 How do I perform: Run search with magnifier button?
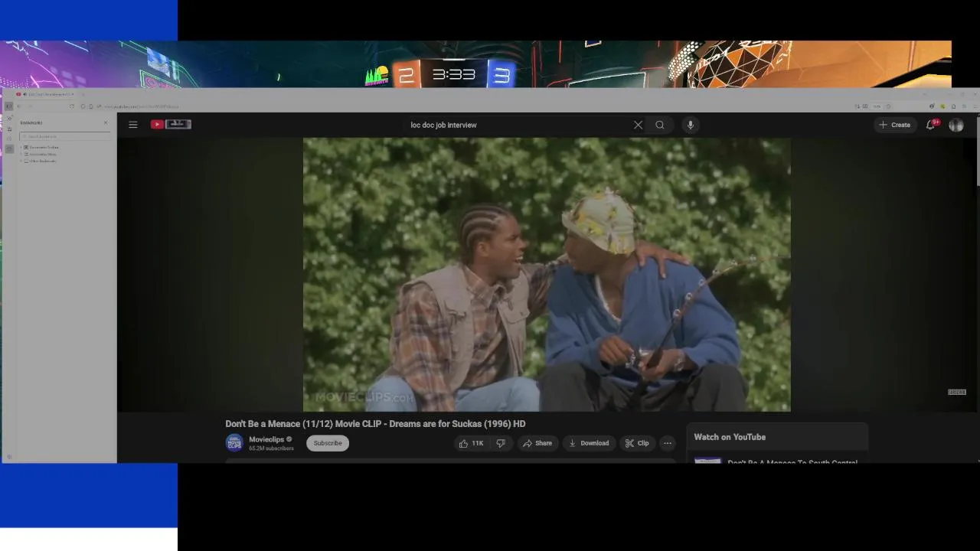[x=660, y=125]
